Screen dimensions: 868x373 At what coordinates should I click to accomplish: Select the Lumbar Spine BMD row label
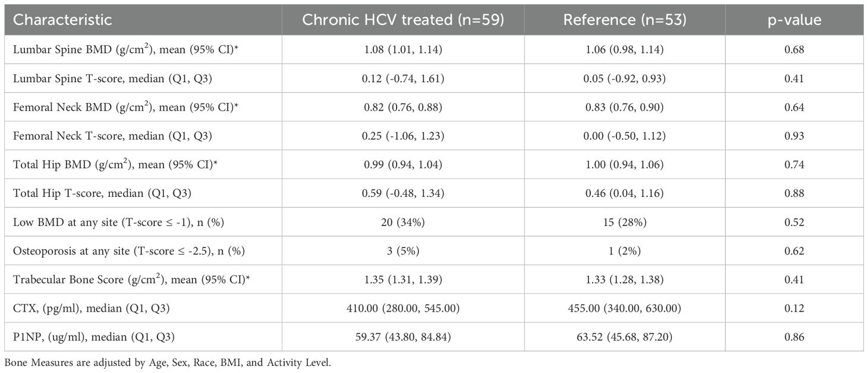point(111,49)
